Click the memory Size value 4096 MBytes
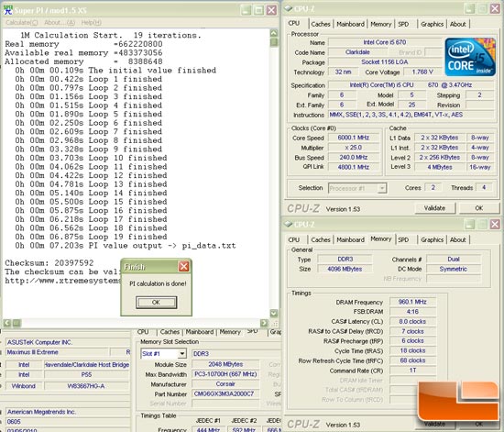The width and height of the screenshot is (504, 432). (345, 269)
